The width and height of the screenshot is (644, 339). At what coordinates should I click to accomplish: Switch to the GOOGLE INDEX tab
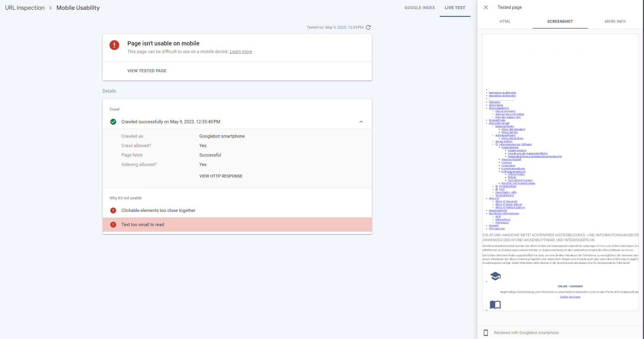pos(419,8)
